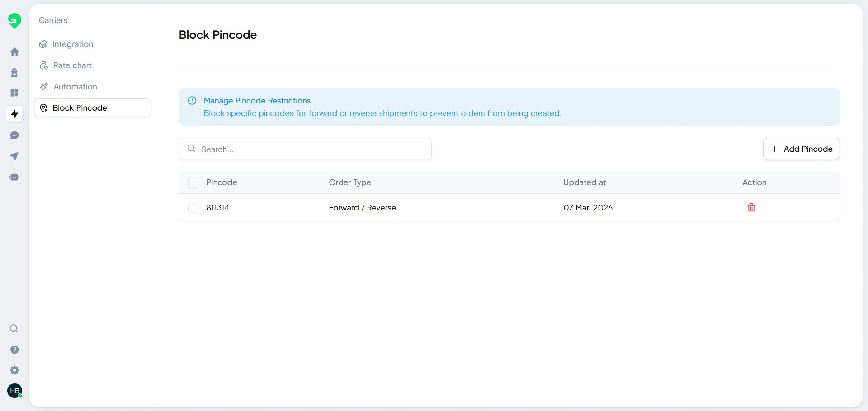Switch to the Rate chart section
This screenshot has width=868, height=411.
coord(71,65)
